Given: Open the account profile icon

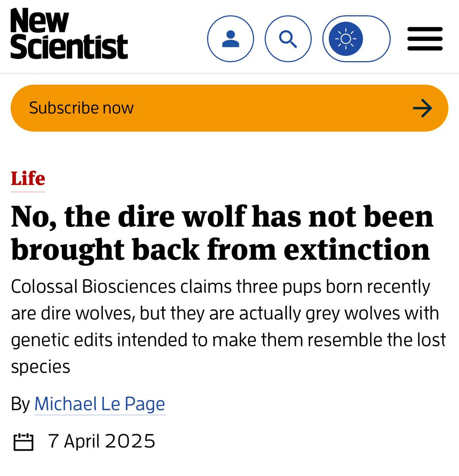Looking at the screenshot, I should tap(230, 39).
